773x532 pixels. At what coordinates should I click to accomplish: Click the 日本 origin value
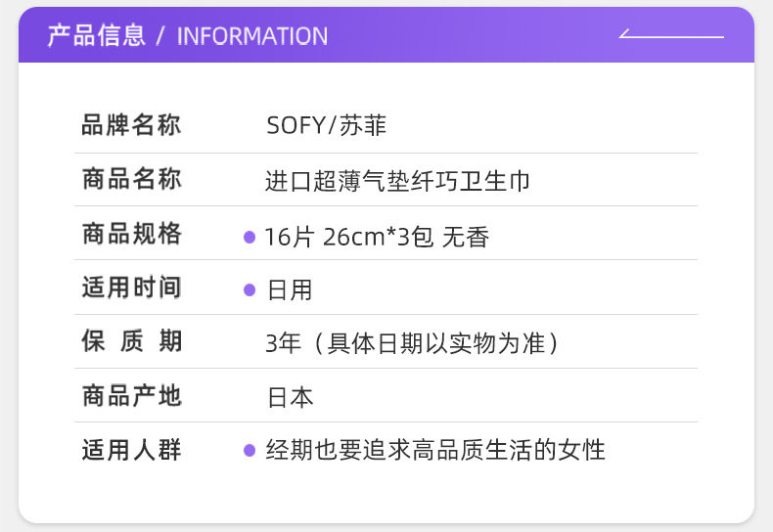click(290, 398)
